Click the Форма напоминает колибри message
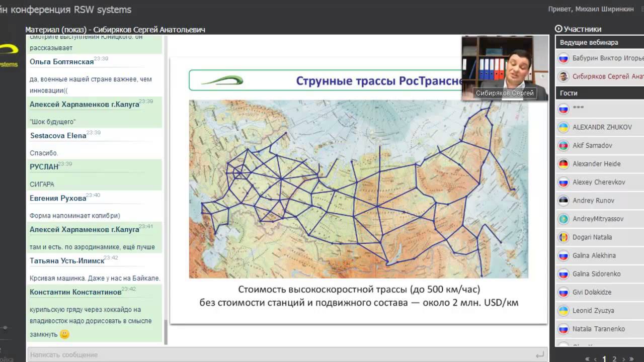 click(74, 216)
